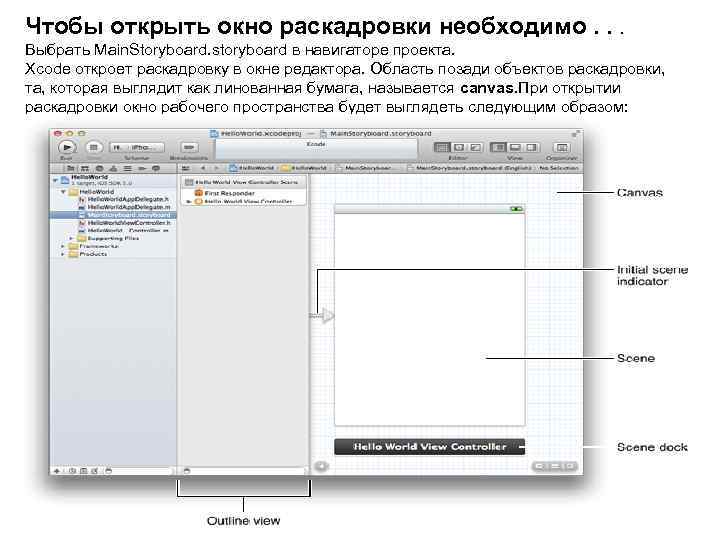The height and width of the screenshot is (540, 720).
Task: Open the Scheme selector dropdown
Action: coord(137,147)
